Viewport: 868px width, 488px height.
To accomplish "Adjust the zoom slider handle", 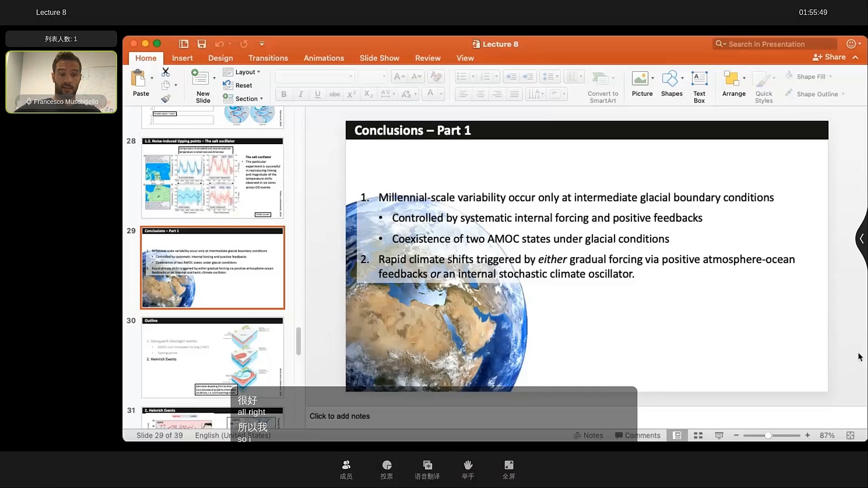I will [x=768, y=435].
